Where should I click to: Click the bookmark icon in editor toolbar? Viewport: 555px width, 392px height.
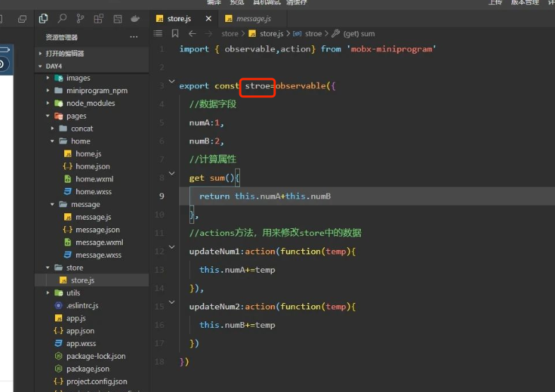coord(175,34)
